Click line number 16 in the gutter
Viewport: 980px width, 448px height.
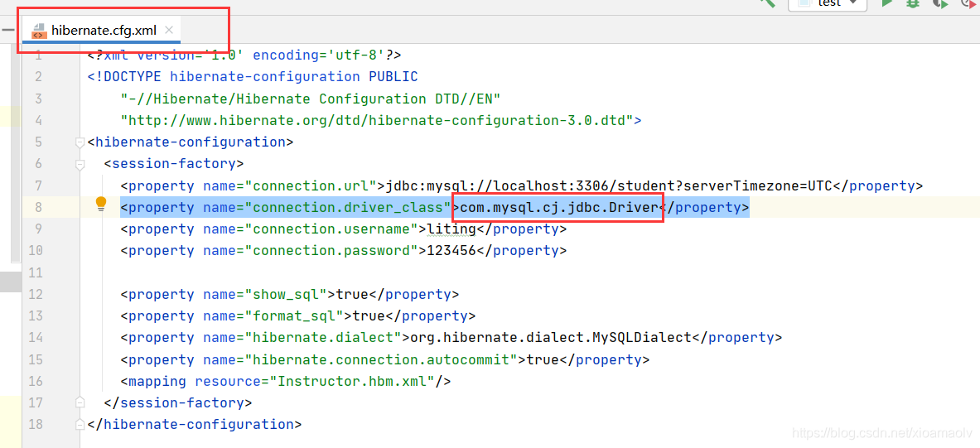coord(36,381)
